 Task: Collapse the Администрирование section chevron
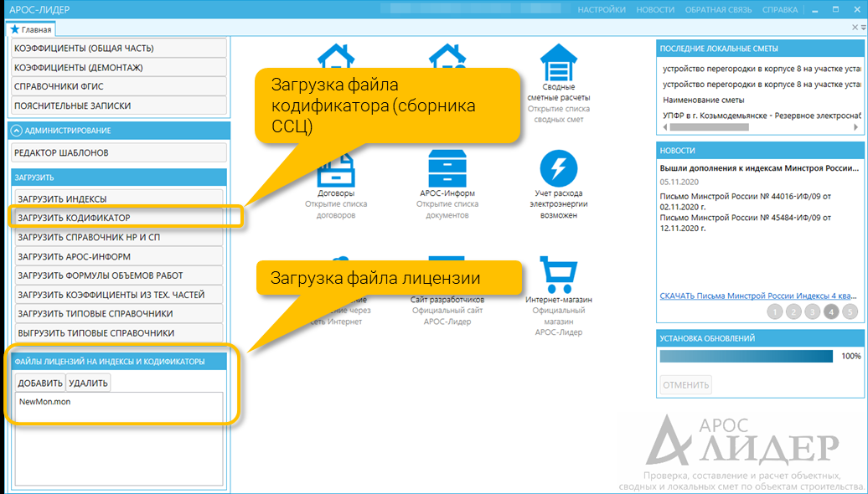[x=17, y=131]
